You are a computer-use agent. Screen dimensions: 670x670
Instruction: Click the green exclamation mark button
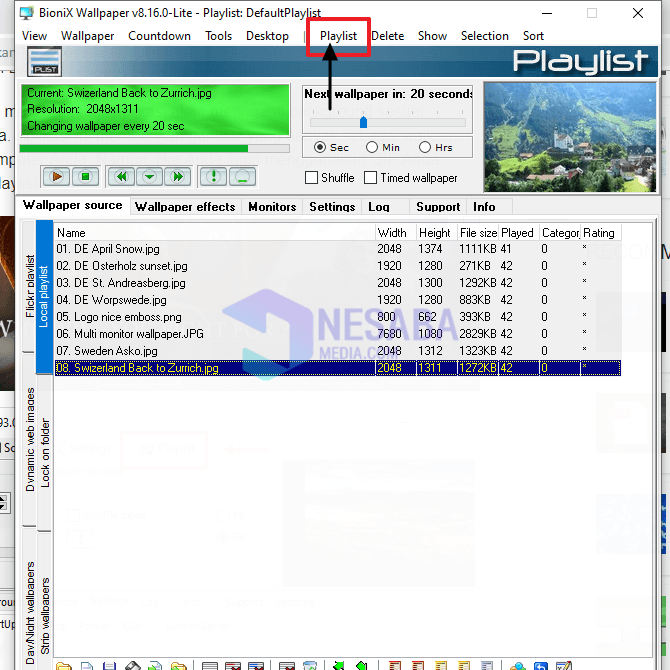coord(213,176)
